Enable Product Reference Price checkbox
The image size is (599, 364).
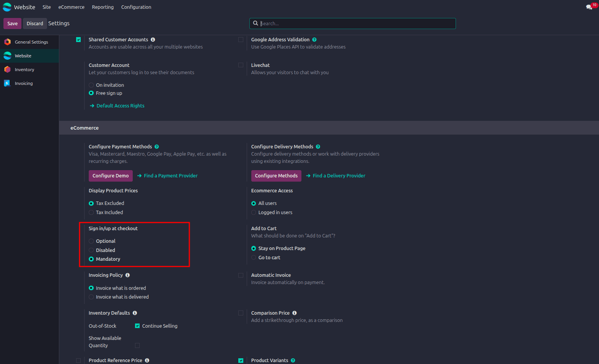(x=78, y=360)
